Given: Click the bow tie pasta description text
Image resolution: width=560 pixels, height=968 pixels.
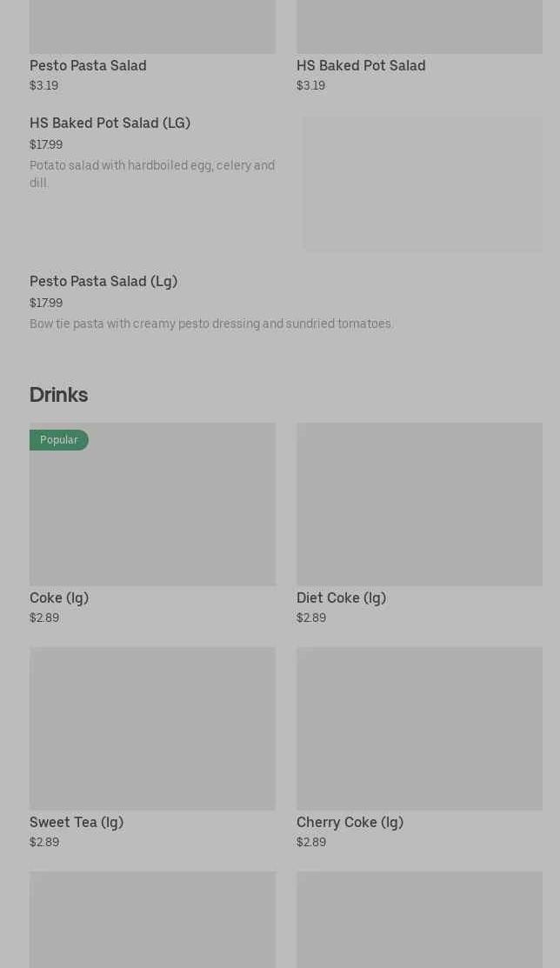Looking at the screenshot, I should 211,324.
